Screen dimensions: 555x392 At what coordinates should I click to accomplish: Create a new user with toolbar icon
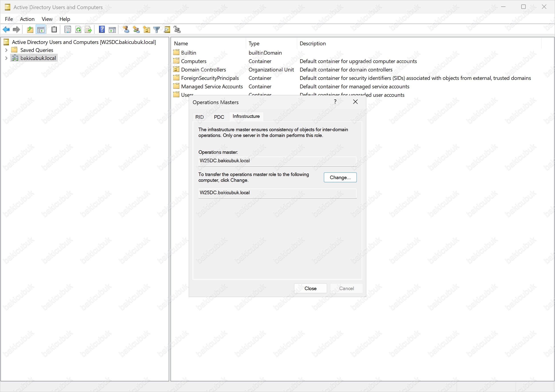click(126, 30)
